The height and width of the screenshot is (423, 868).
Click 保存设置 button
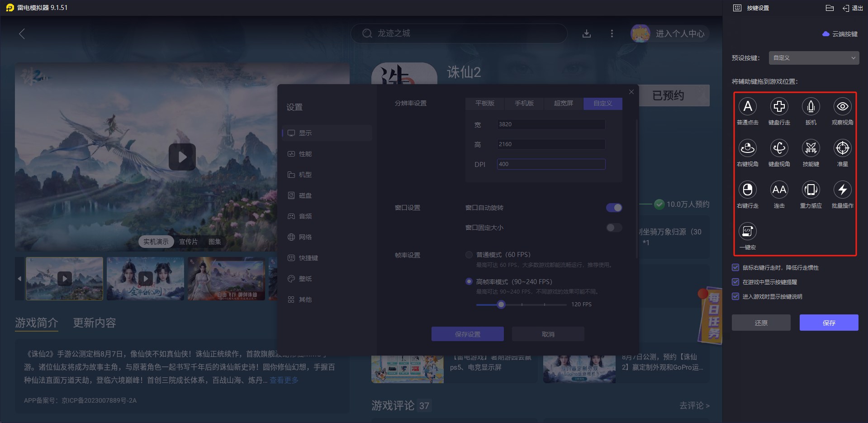(x=468, y=334)
